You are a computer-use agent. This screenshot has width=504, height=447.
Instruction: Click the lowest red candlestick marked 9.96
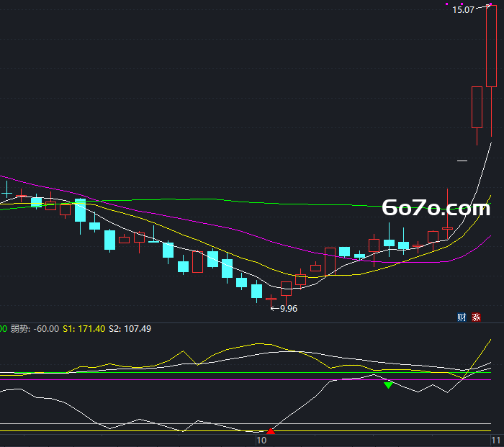(x=271, y=299)
